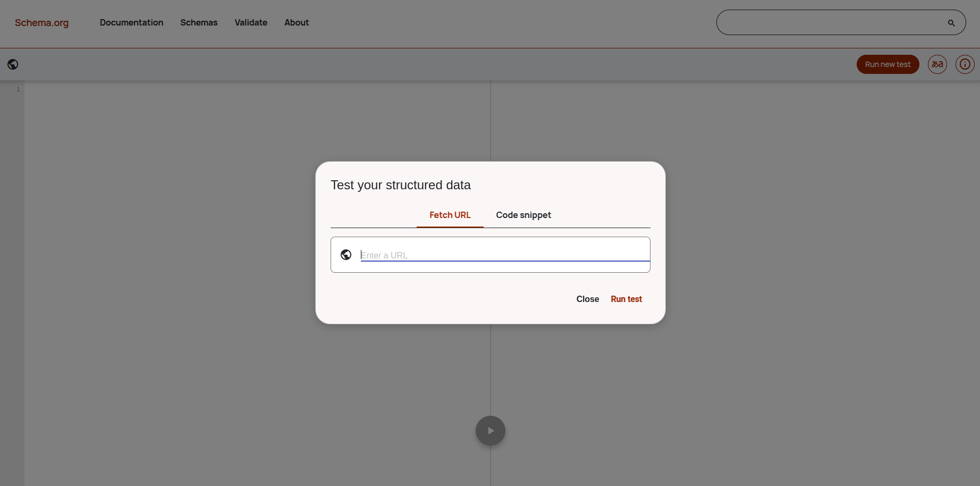Click the Enter a URL input field
The width and height of the screenshot is (980, 486).
(505, 255)
